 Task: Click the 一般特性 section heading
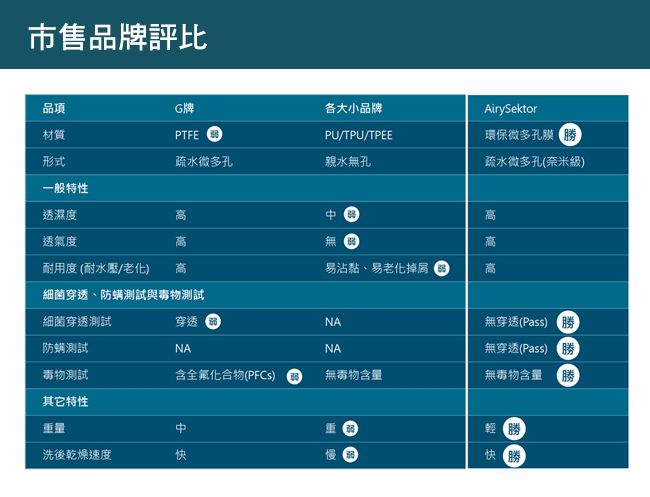[x=65, y=188]
